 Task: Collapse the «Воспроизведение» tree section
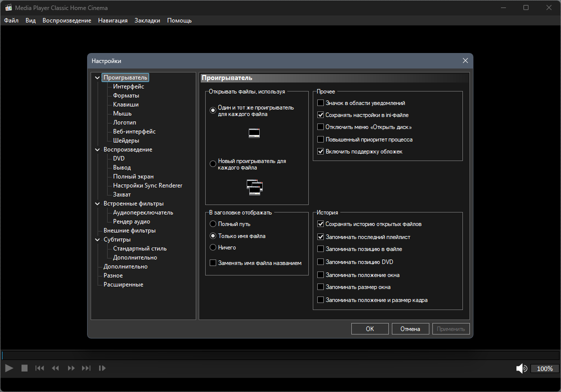pyautogui.click(x=97, y=149)
